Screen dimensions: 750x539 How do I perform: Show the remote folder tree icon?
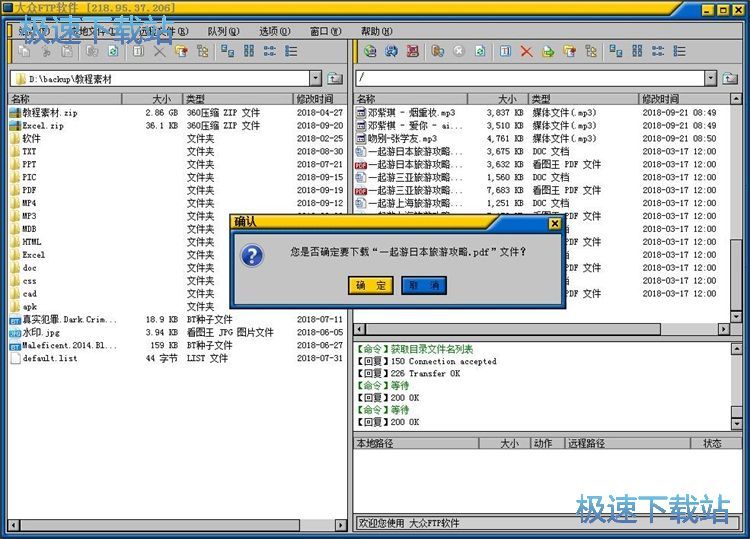[x=591, y=51]
